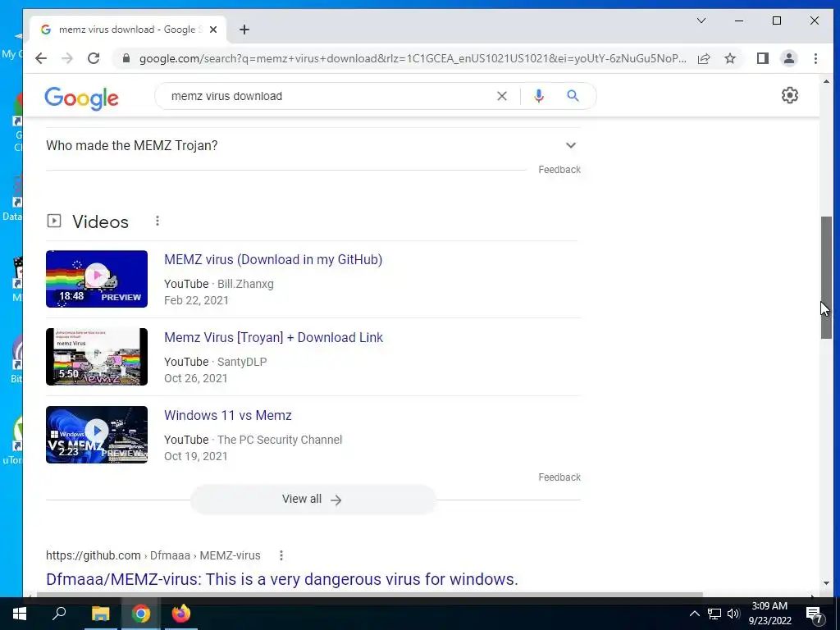840x630 pixels.
Task: Open Dfmaaa/MEMZ-virus GitHub result
Action: point(282,579)
